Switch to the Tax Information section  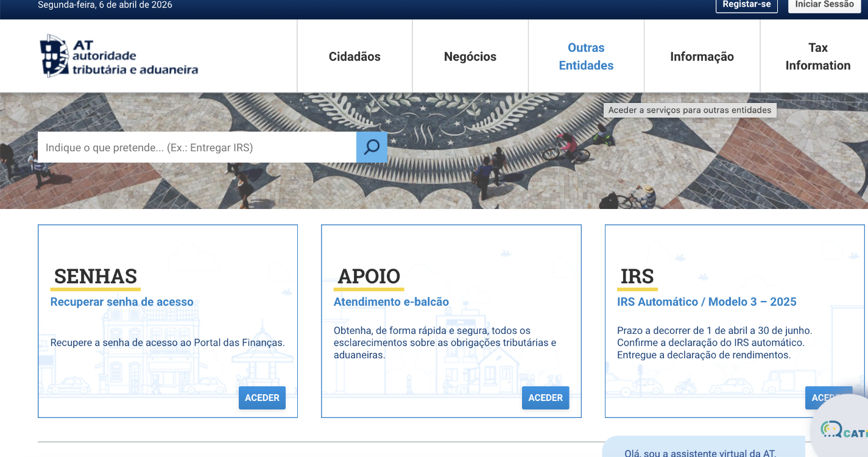tap(817, 55)
